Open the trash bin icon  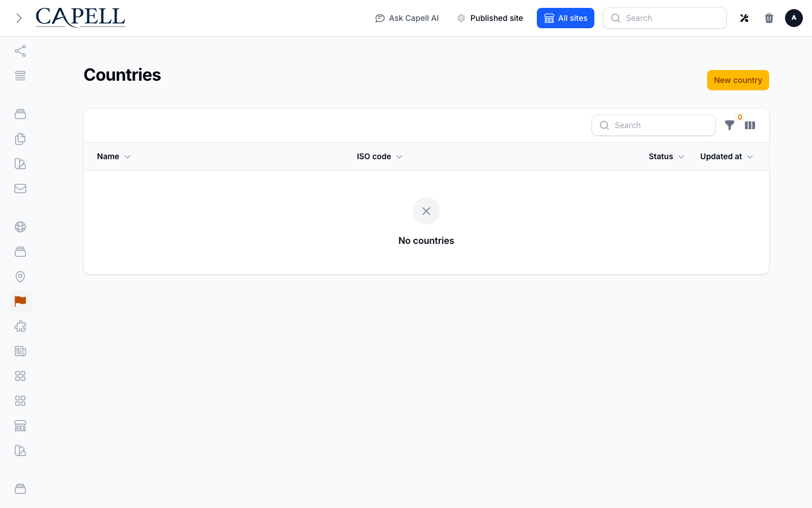click(769, 18)
